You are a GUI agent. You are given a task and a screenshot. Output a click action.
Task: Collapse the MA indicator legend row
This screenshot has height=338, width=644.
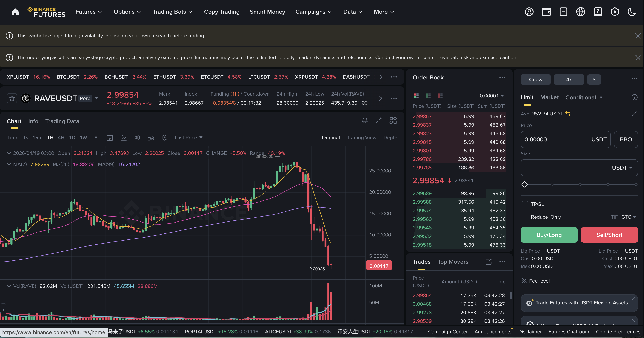tap(9, 164)
